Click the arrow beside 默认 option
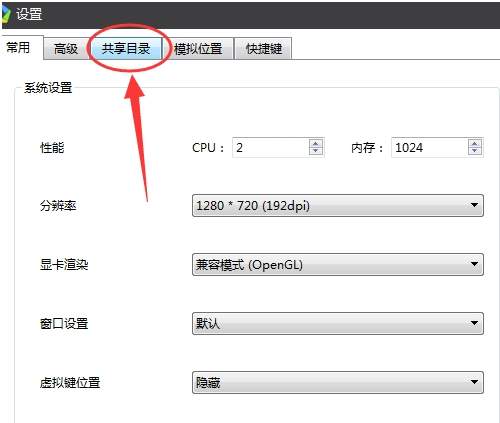Screen dimensions: 500x423 (x=474, y=323)
